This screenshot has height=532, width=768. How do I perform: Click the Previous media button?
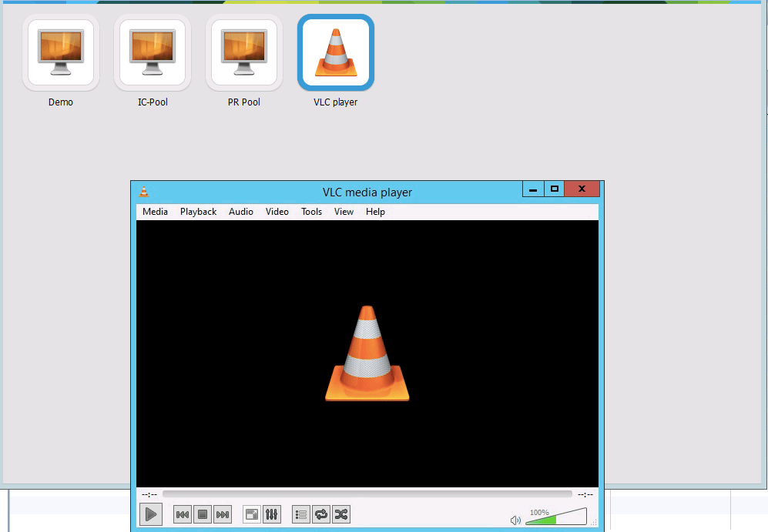pyautogui.click(x=183, y=514)
